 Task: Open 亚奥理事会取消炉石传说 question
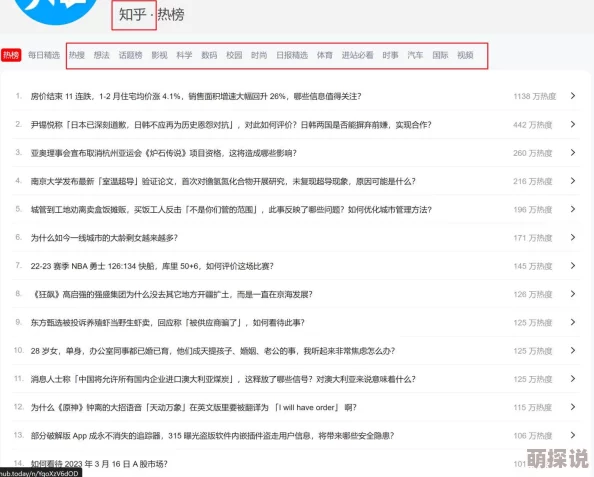coord(164,153)
